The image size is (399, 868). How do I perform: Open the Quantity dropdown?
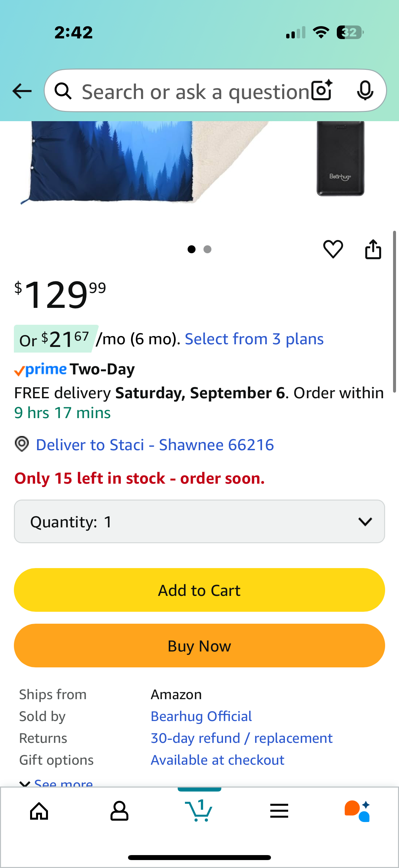(199, 521)
